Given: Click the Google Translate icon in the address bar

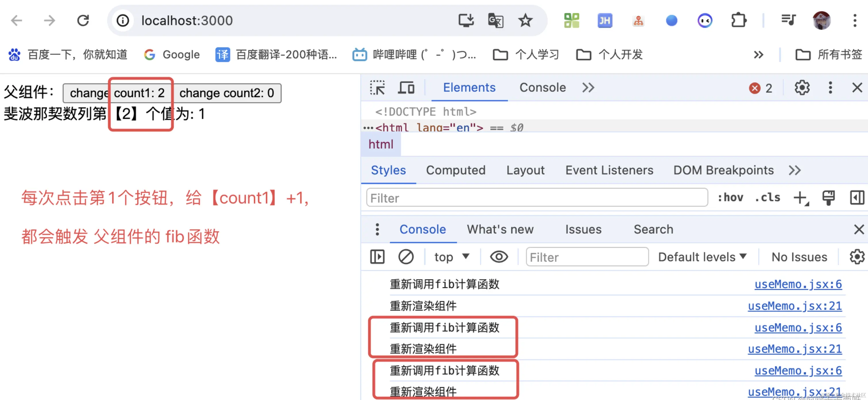Looking at the screenshot, I should 495,21.
